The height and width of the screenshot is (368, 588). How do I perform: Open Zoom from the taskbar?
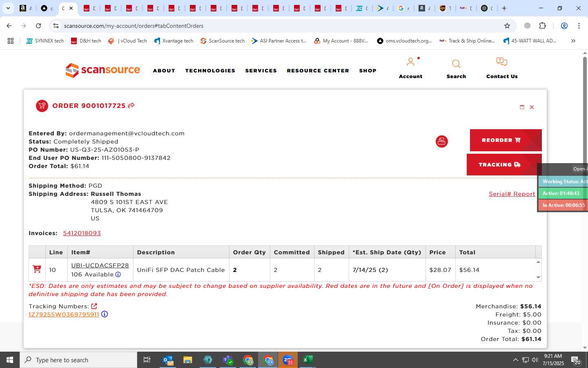pyautogui.click(x=288, y=360)
